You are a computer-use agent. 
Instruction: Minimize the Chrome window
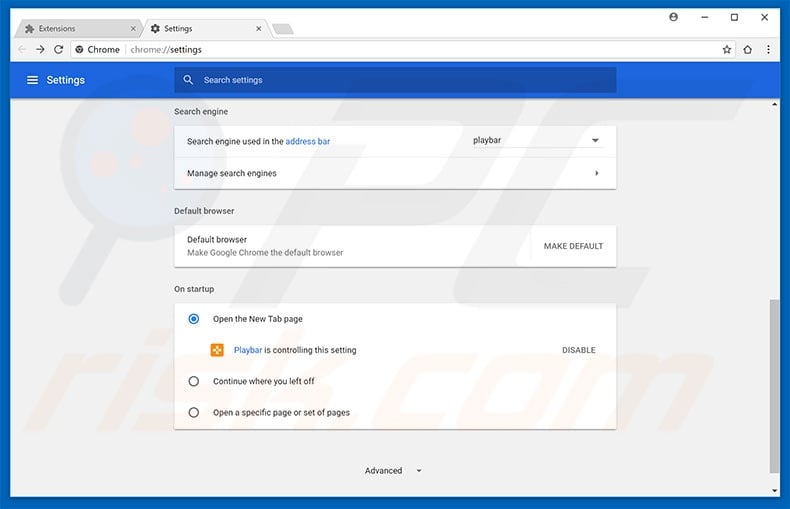coord(705,17)
